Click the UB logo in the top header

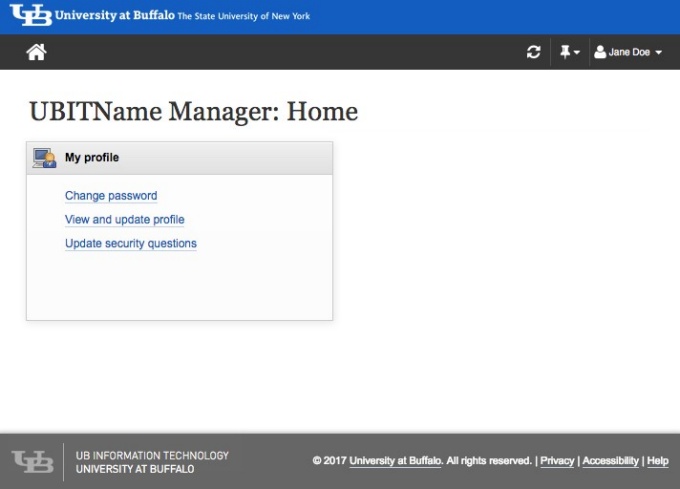pos(30,16)
